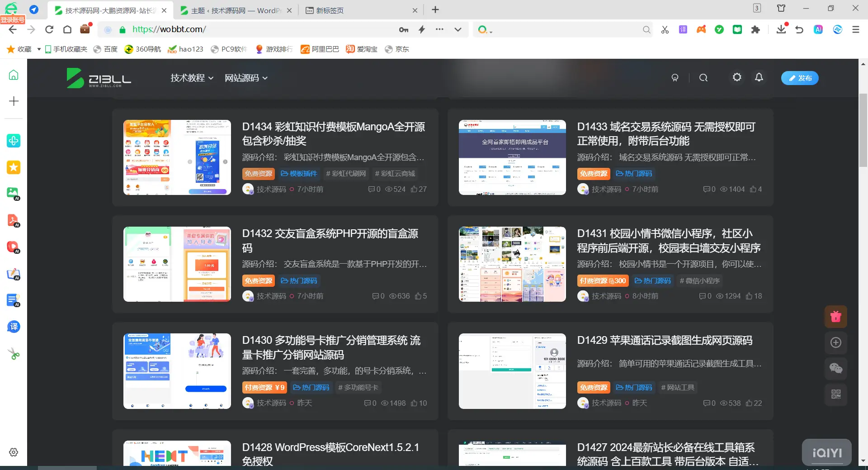Click the D1432 盲盒系统 preview thumbnail

click(x=177, y=264)
